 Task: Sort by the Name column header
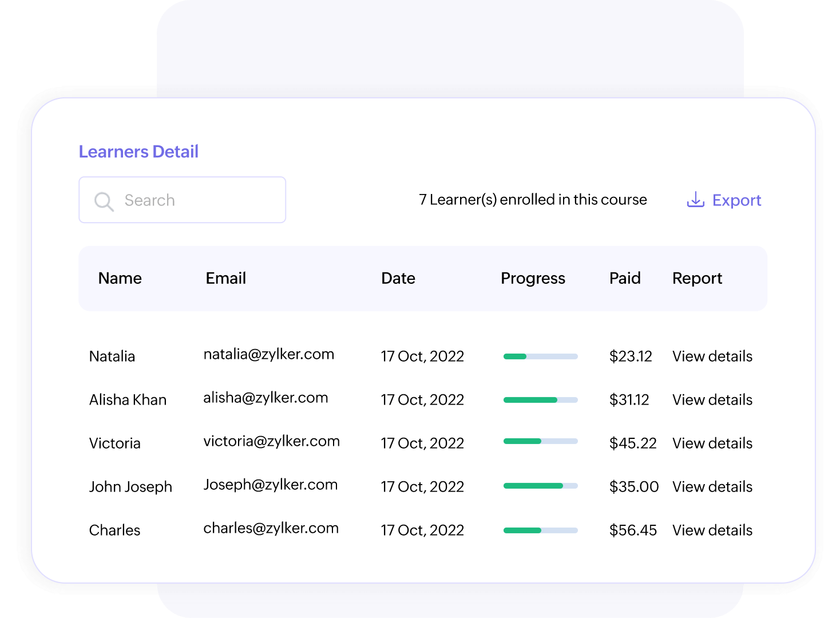(120, 278)
